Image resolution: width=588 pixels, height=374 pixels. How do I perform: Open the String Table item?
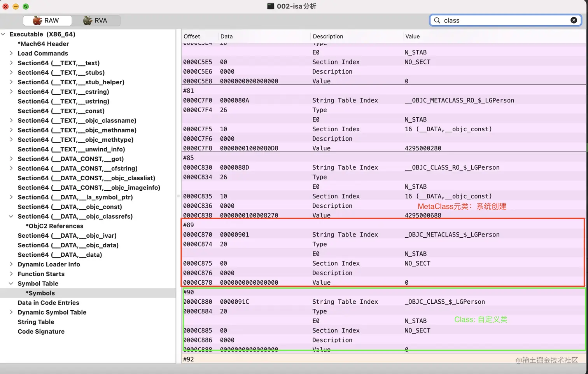point(36,322)
